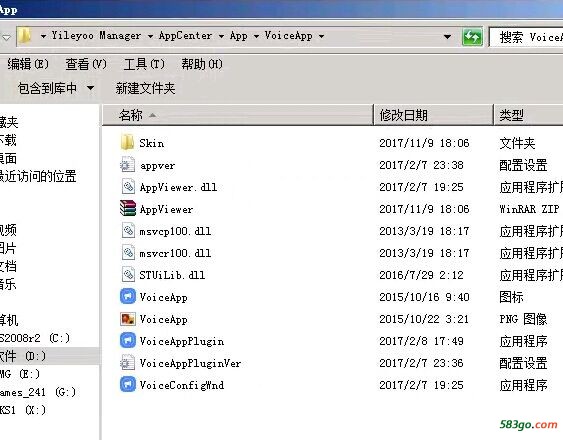
Task: Sort by the 修改日期 column header
Action: [x=433, y=115]
